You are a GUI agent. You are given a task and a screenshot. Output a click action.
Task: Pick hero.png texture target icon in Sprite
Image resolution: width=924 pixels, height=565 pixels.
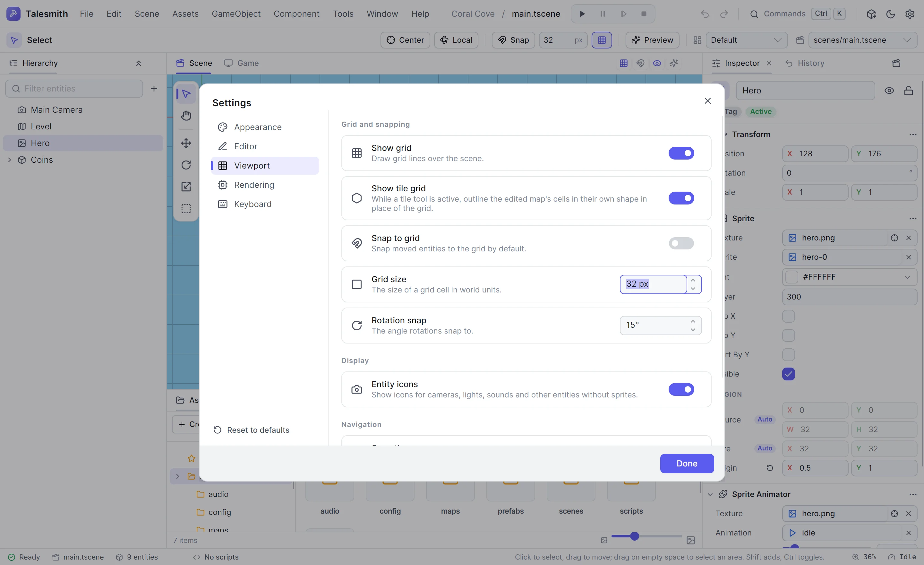(x=894, y=238)
